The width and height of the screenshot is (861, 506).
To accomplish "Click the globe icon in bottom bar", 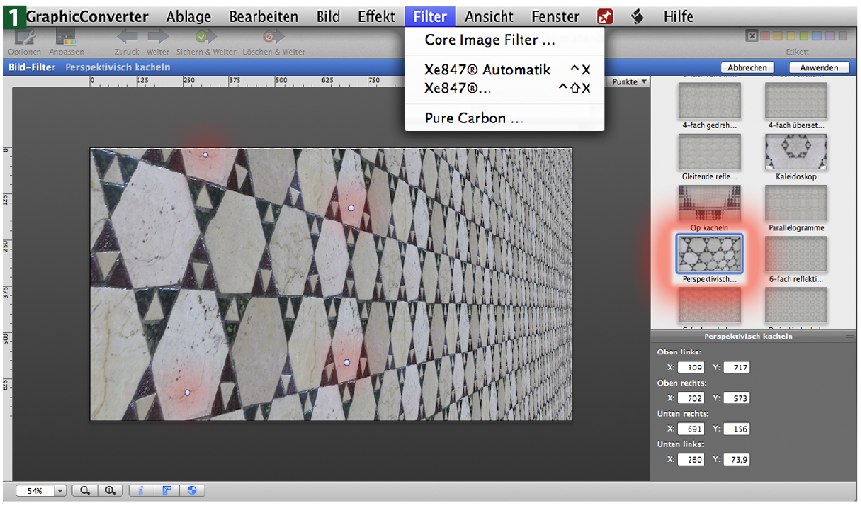I will pyautogui.click(x=190, y=490).
